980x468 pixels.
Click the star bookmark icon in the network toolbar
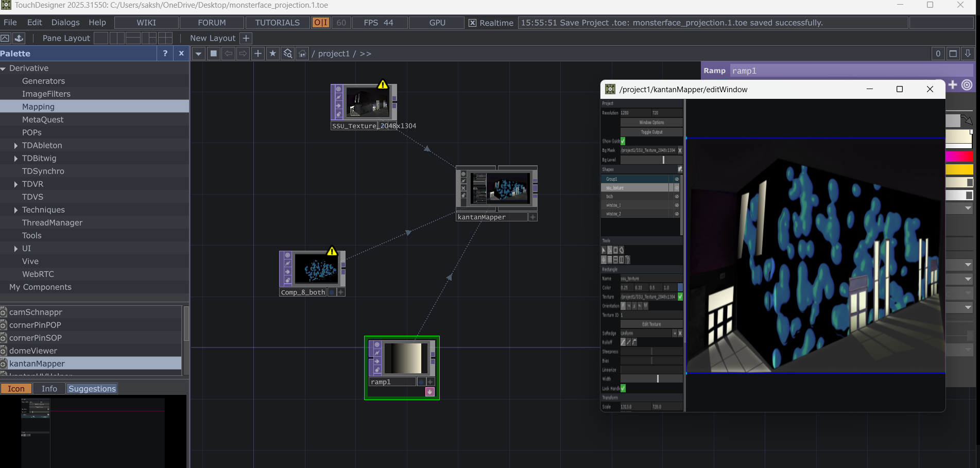[272, 54]
